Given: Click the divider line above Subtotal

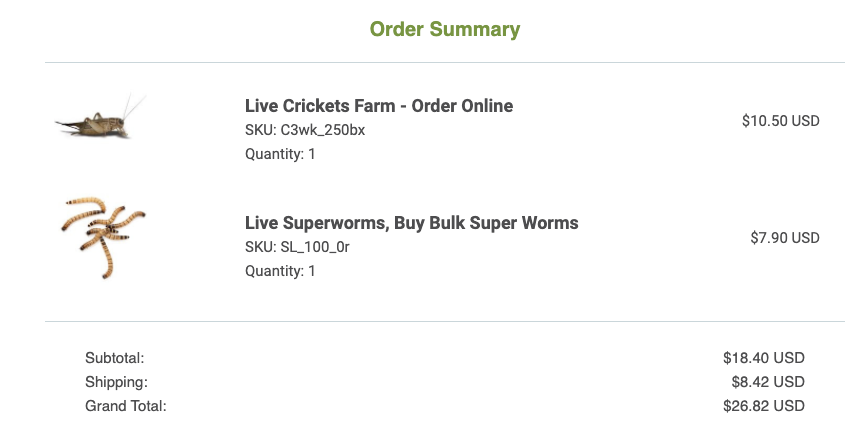Looking at the screenshot, I should click(x=445, y=322).
